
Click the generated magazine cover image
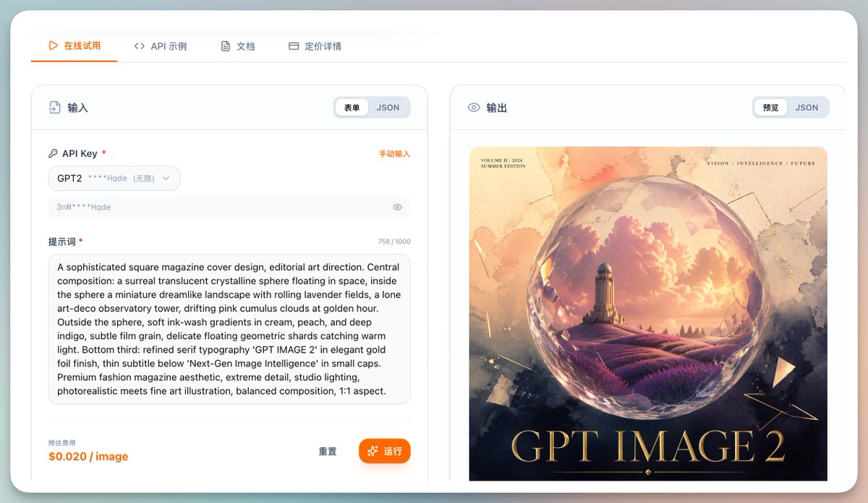tap(648, 314)
